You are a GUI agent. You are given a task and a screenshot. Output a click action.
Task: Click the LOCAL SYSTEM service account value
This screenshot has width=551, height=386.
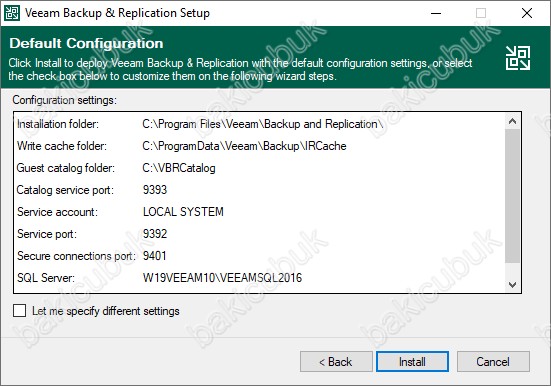tap(183, 212)
